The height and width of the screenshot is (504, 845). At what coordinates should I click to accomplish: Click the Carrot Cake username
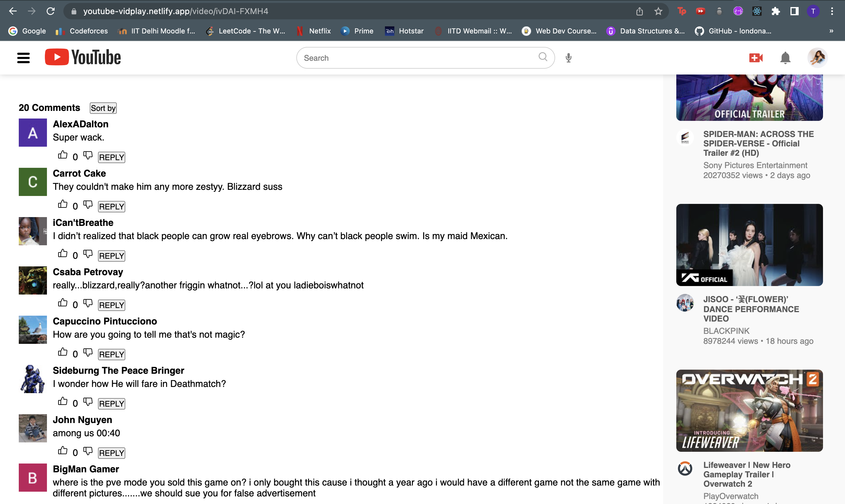[x=79, y=173]
